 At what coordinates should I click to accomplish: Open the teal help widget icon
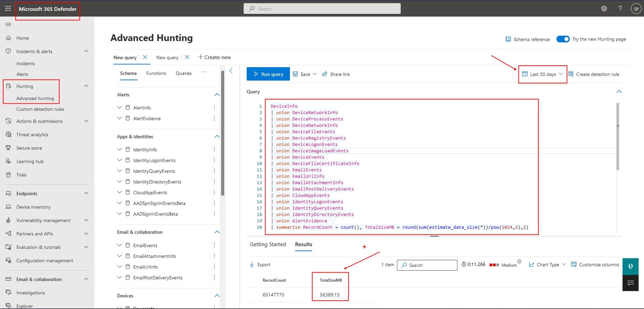631,266
